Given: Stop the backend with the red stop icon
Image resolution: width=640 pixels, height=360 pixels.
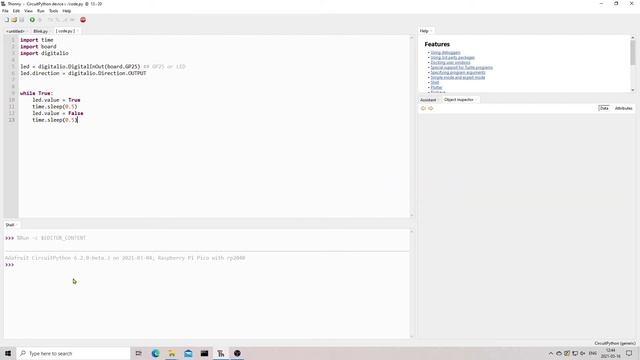Looking at the screenshot, I should pos(83,20).
